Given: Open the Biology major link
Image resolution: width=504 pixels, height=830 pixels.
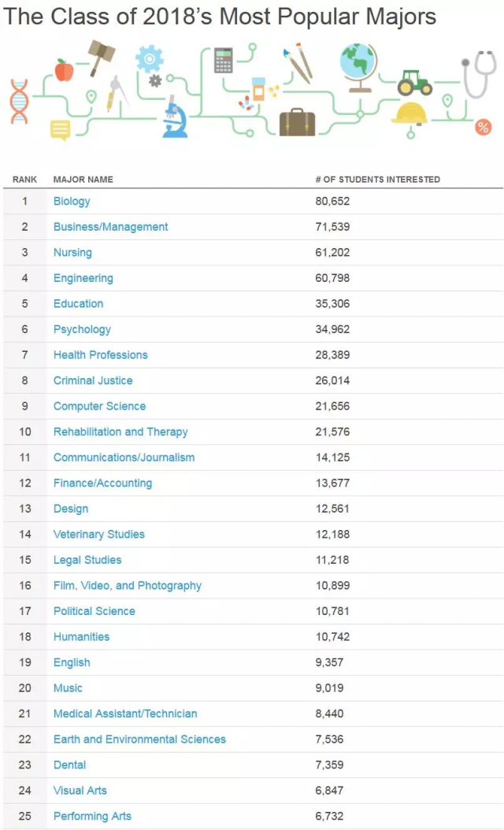Looking at the screenshot, I should pyautogui.click(x=72, y=201).
